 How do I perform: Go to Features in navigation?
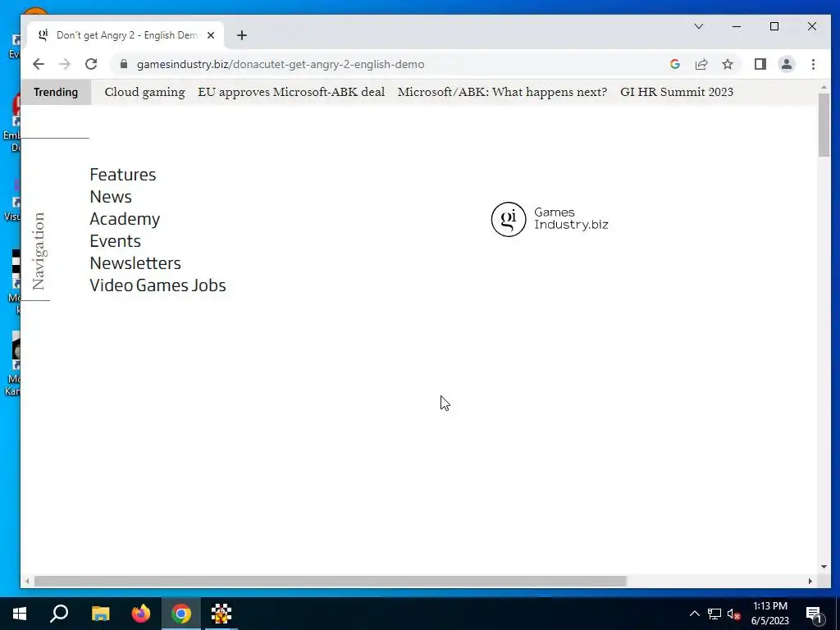(x=123, y=175)
